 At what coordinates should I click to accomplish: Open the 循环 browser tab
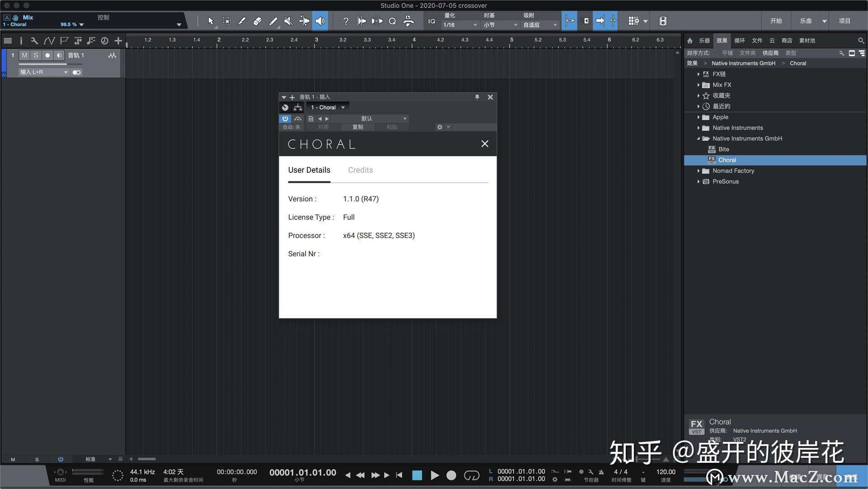pos(740,41)
